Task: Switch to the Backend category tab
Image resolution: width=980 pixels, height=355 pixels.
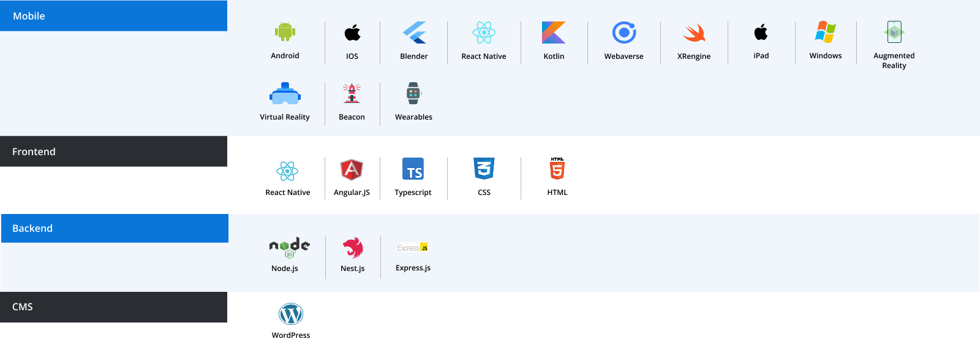Action: tap(115, 228)
